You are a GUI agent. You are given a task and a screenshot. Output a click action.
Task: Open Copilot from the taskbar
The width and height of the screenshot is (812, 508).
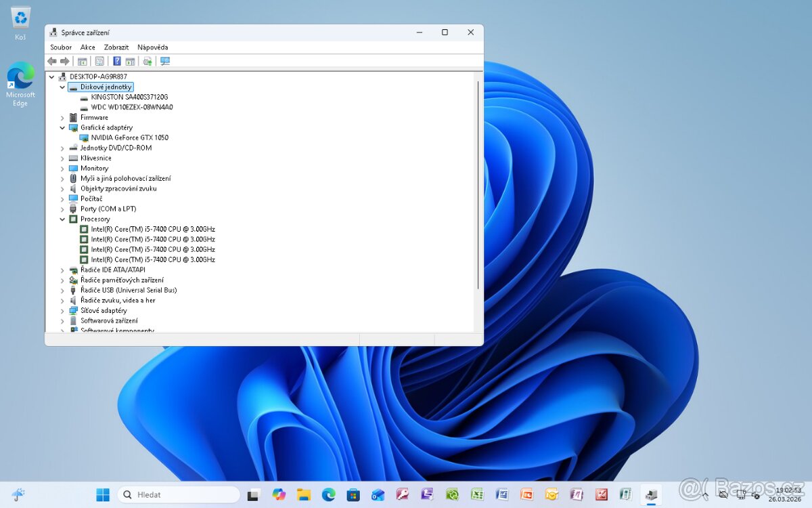coord(279,494)
